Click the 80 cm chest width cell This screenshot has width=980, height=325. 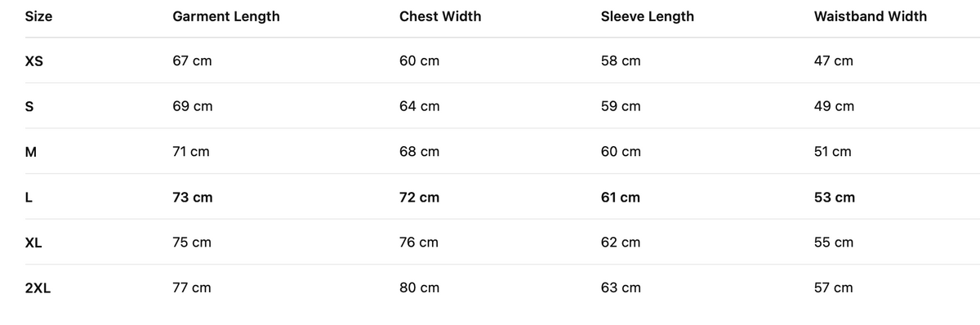(419, 288)
